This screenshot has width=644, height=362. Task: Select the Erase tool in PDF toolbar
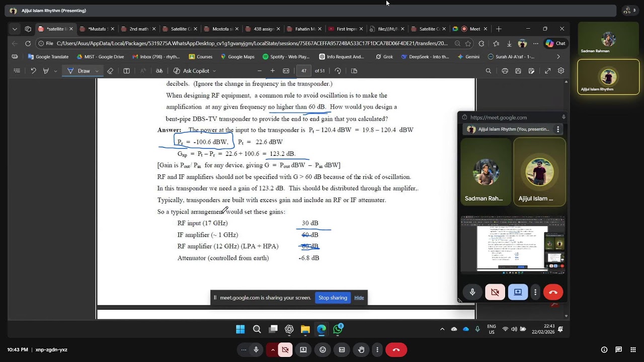[x=110, y=71]
